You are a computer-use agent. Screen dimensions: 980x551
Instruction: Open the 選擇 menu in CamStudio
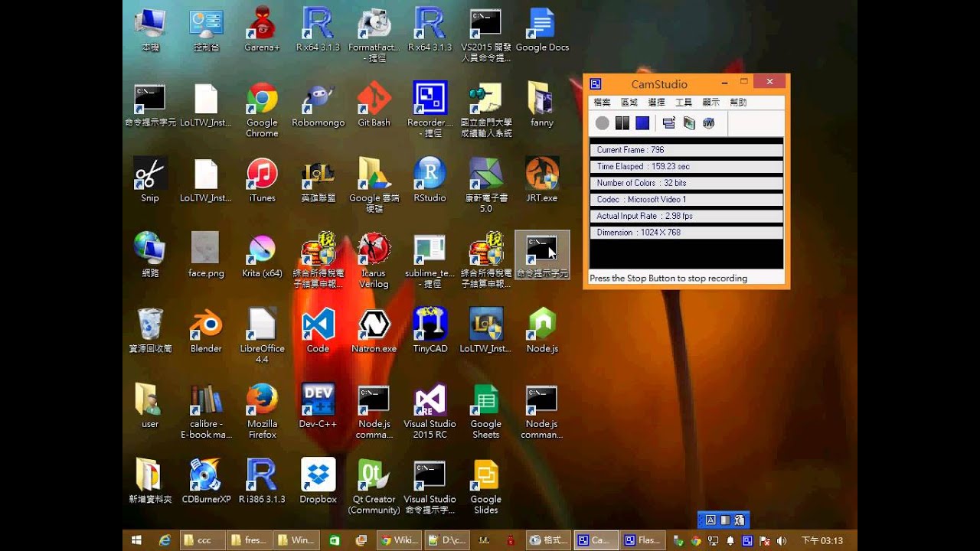click(x=656, y=102)
